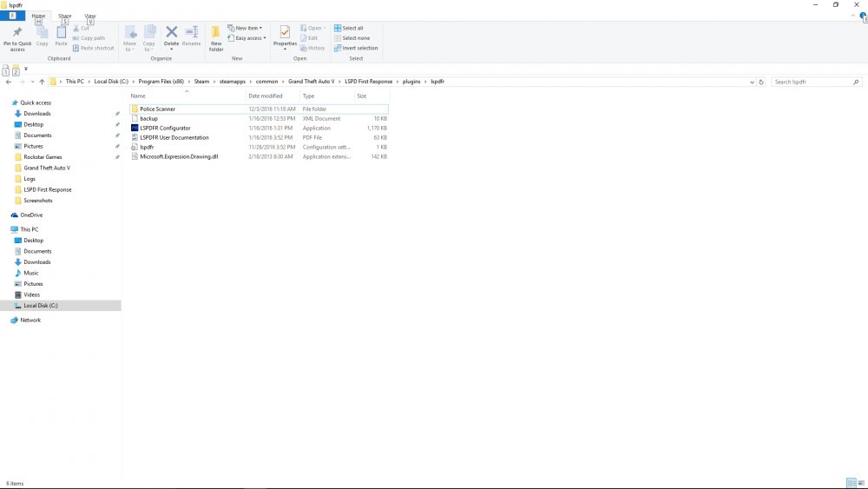868x489 pixels.
Task: Expand address bar history dropdown
Action: (x=752, y=82)
